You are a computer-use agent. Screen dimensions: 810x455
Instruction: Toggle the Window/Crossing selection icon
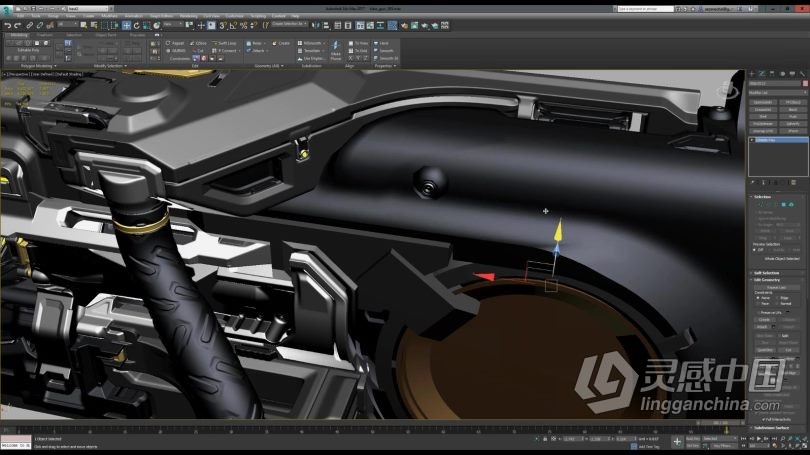115,25
